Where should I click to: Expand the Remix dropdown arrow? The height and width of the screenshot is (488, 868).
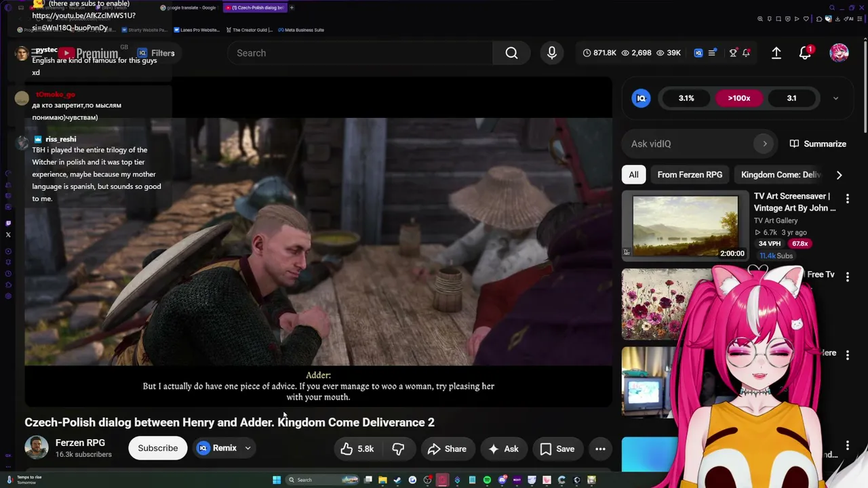tap(248, 448)
